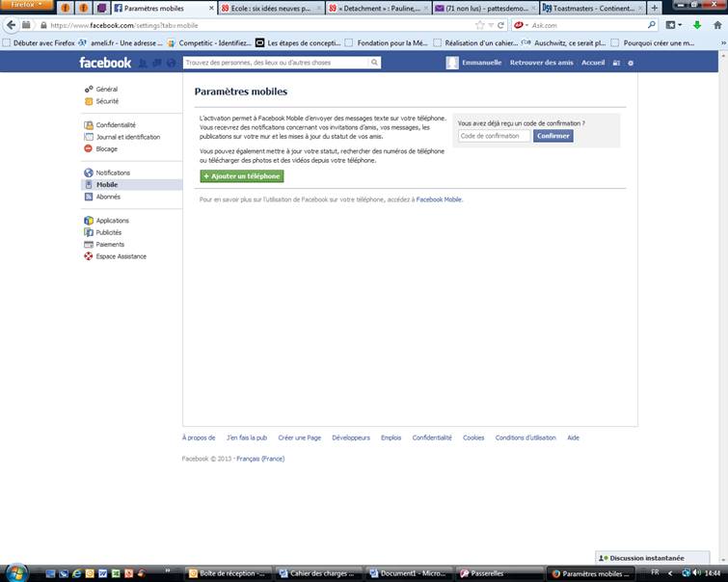Viewport: 728px width, 582px height.
Task: Open the green downloads arrow
Action: (x=697, y=25)
